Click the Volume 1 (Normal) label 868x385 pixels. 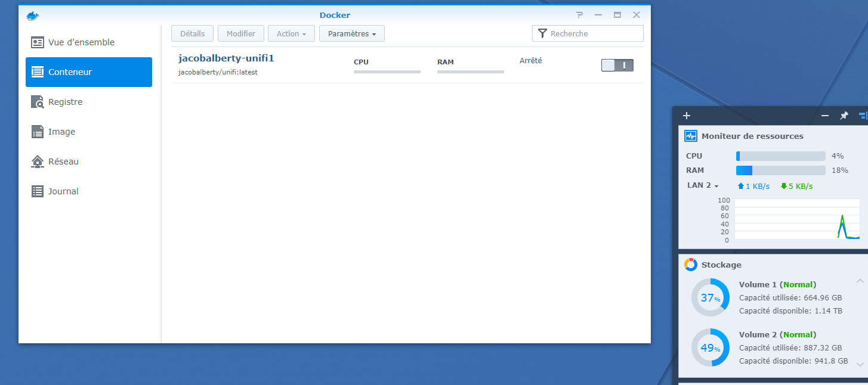[778, 284]
